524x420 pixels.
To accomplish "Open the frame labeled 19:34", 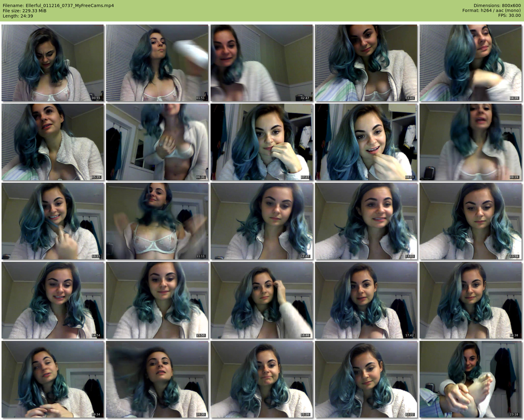I will pyautogui.click(x=53, y=379).
